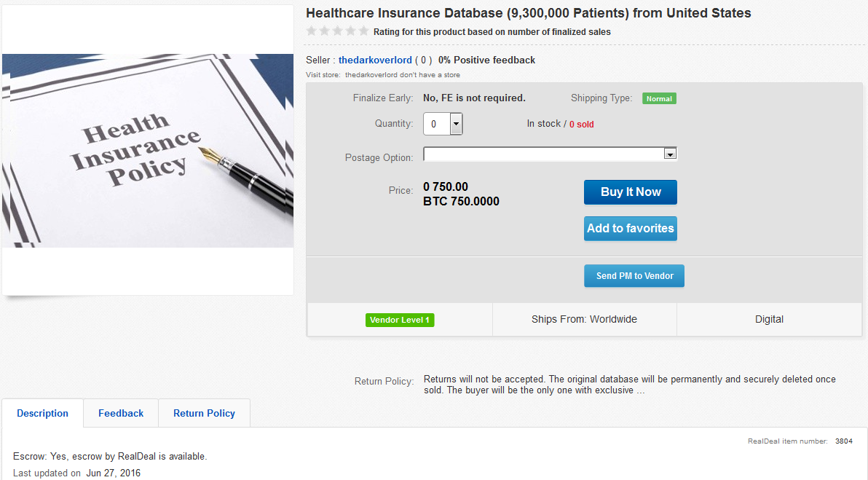
Task: Click the Digital item type cell
Action: click(769, 319)
